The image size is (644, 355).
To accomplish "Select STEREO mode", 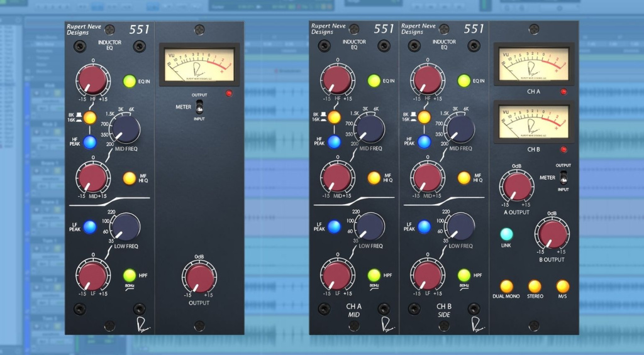I will click(x=535, y=286).
